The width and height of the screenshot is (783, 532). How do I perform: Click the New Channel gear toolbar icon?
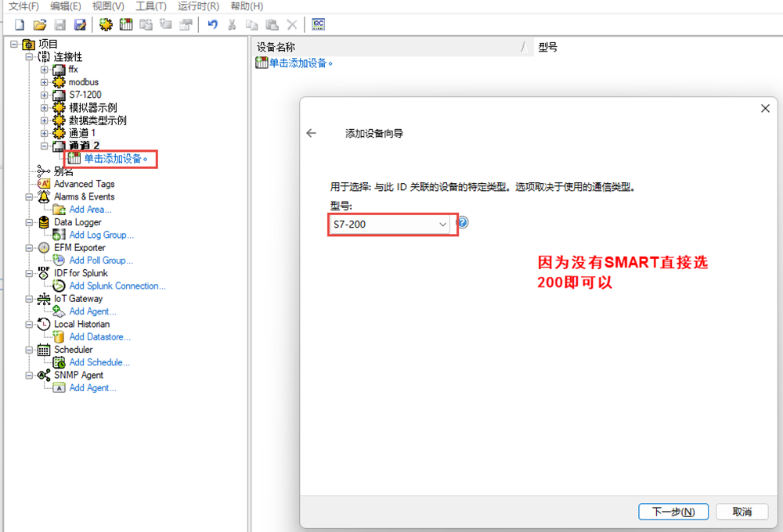(106, 25)
